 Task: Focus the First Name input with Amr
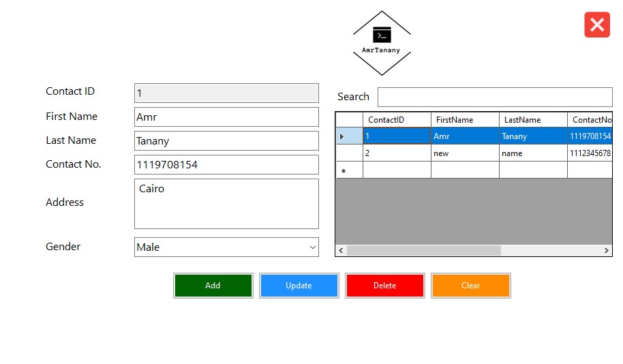226,117
